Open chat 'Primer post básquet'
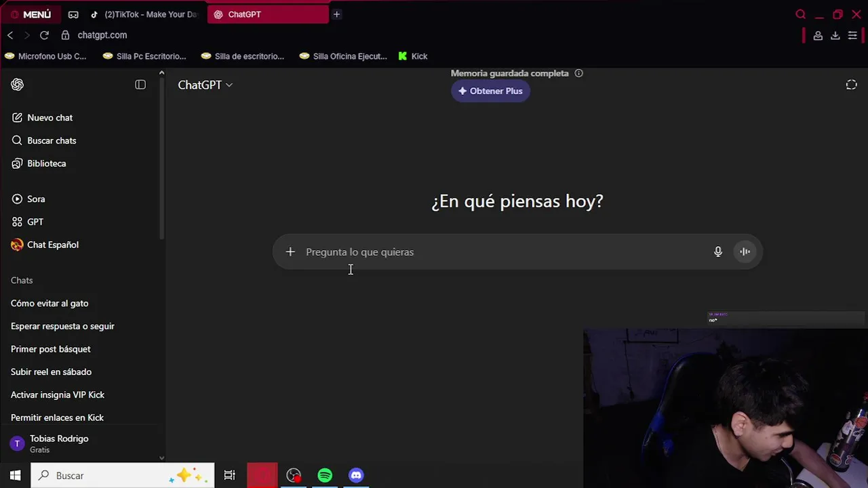Viewport: 868px width, 488px height. click(x=51, y=349)
